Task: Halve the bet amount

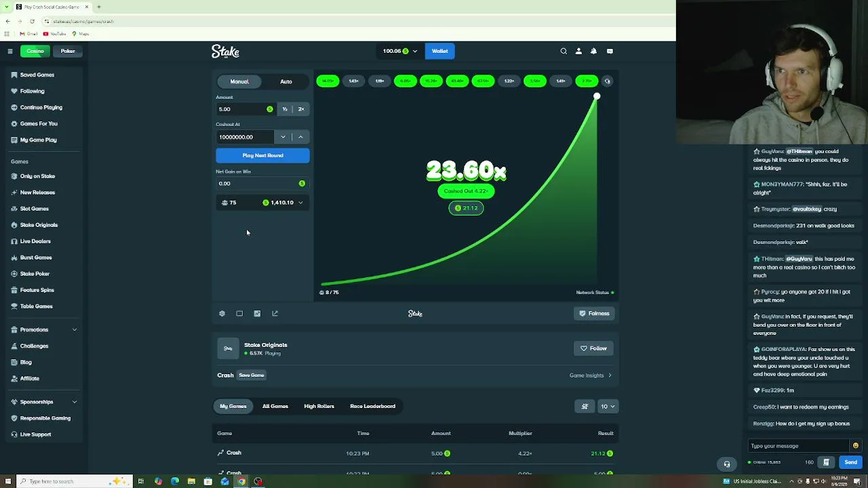Action: click(285, 109)
